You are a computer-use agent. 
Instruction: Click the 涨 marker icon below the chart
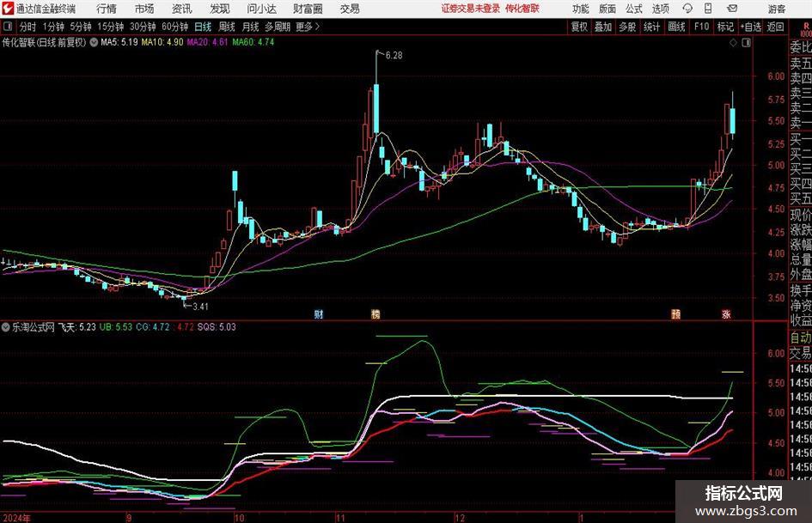(x=726, y=313)
